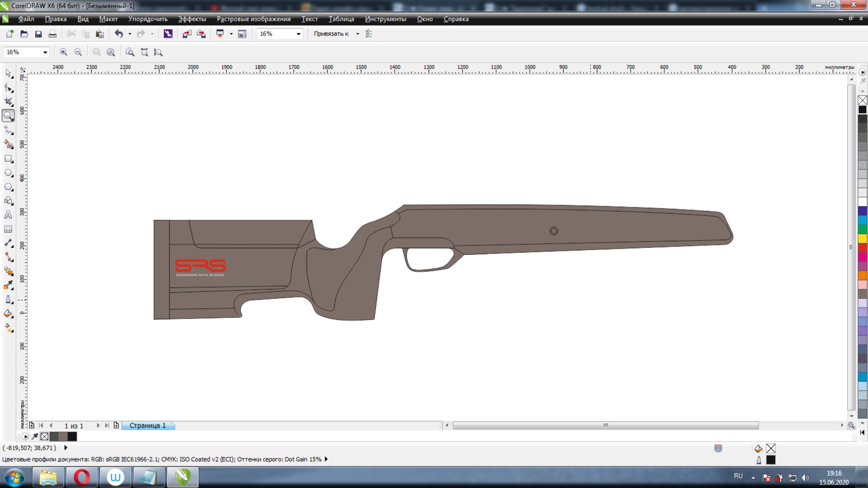Select the Table tool
Image resolution: width=868 pixels, height=488 pixels.
8,229
